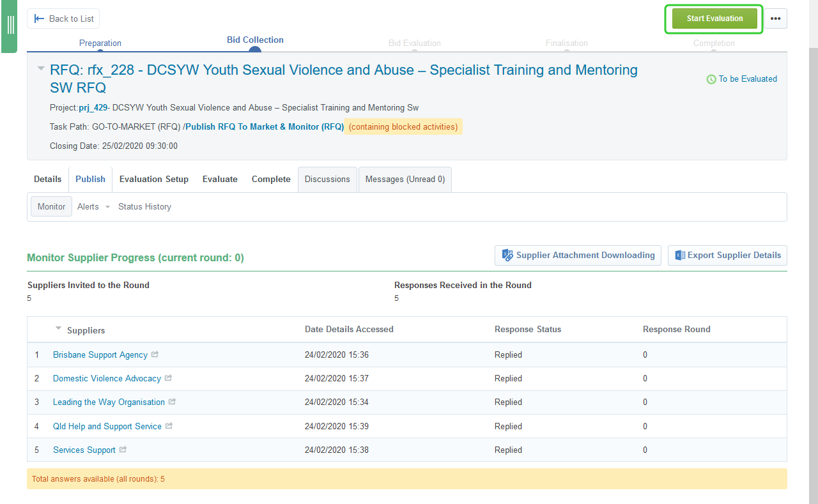Select the Bid Collection progress step marker

[255, 50]
